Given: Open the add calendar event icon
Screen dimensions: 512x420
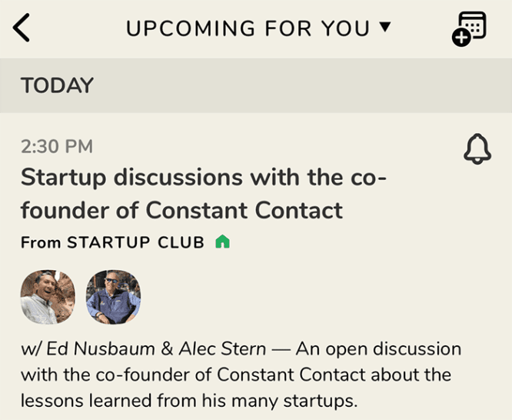Looking at the screenshot, I should click(470, 28).
